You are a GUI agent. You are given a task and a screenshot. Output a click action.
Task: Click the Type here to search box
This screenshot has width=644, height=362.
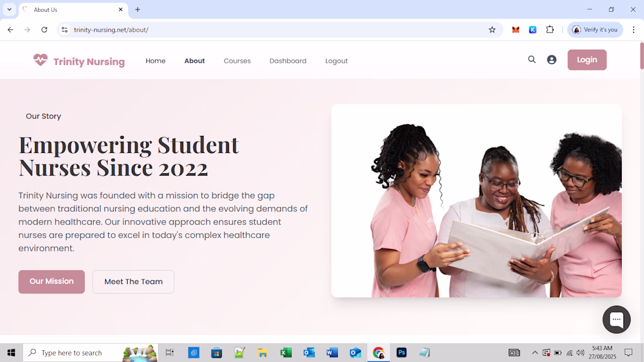coord(90,353)
